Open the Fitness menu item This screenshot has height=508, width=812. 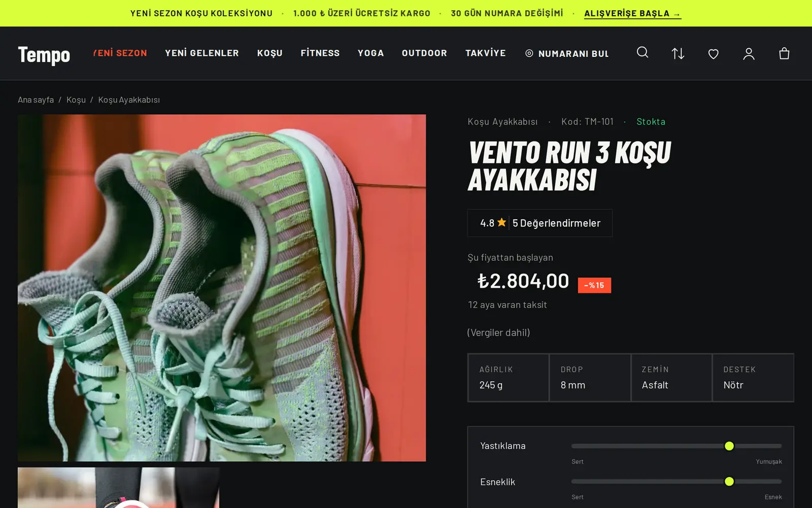pyautogui.click(x=320, y=53)
